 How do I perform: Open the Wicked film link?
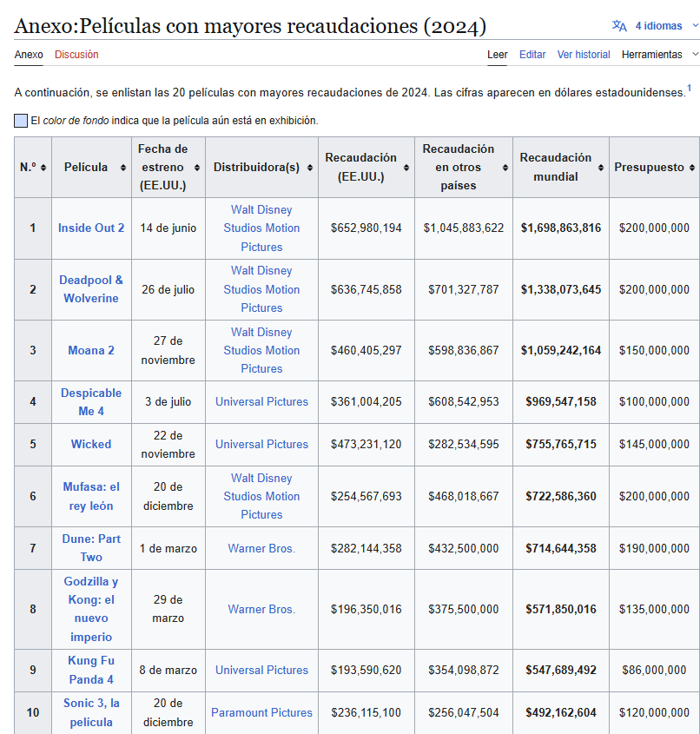click(x=91, y=444)
